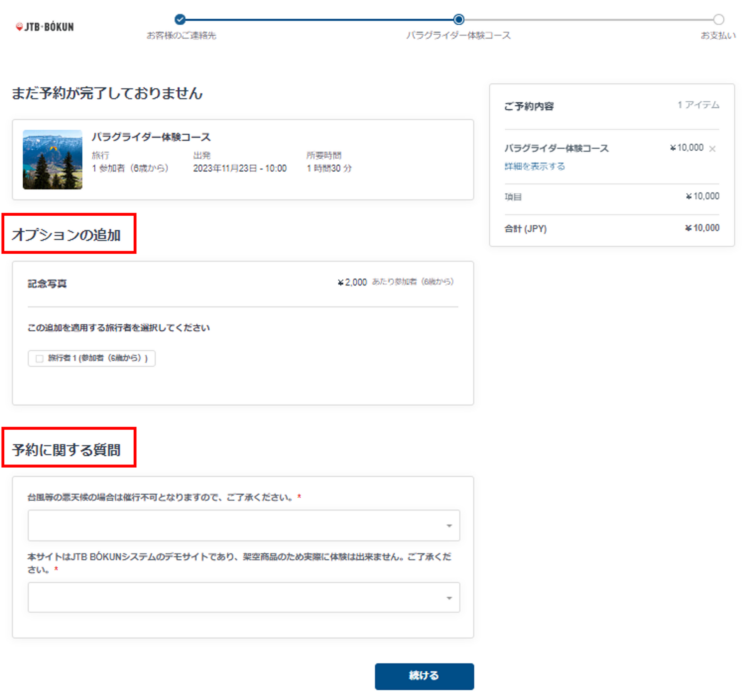Viewport: 748px width, 700px height.
Task: Click the completed customer contact step checkmark
Action: [x=180, y=19]
